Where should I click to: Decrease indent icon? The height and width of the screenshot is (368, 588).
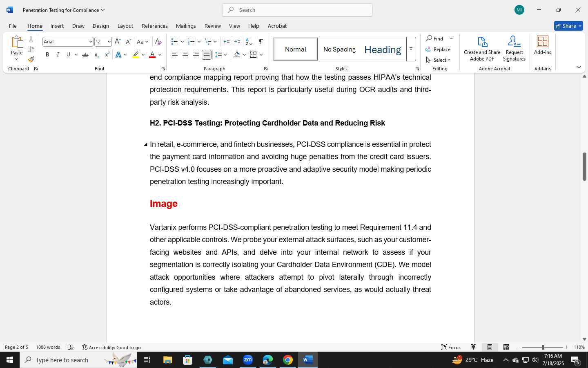pos(227,42)
